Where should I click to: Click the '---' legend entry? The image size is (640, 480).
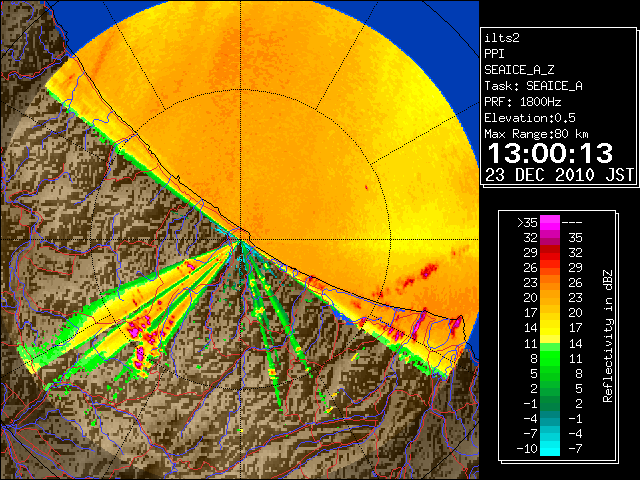[572, 223]
